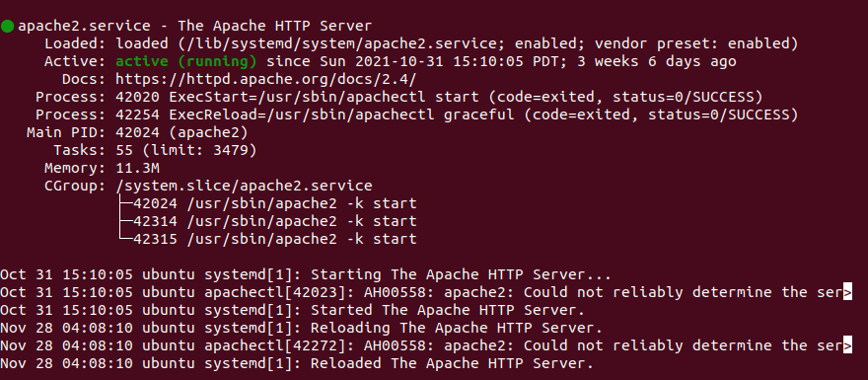Click truncation marker on first AH00558 line
The image size is (868, 380).
point(847,292)
